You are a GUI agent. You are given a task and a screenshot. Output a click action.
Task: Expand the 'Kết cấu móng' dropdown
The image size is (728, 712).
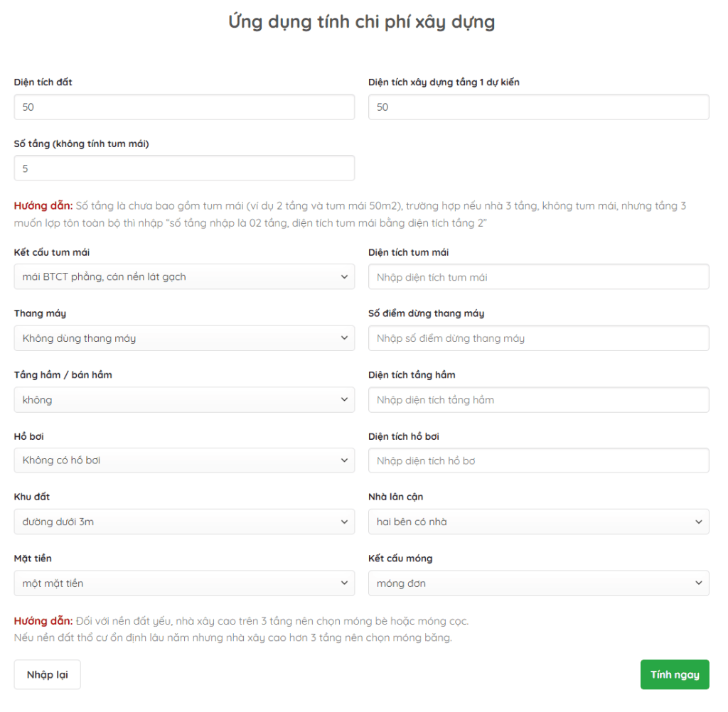point(538,583)
